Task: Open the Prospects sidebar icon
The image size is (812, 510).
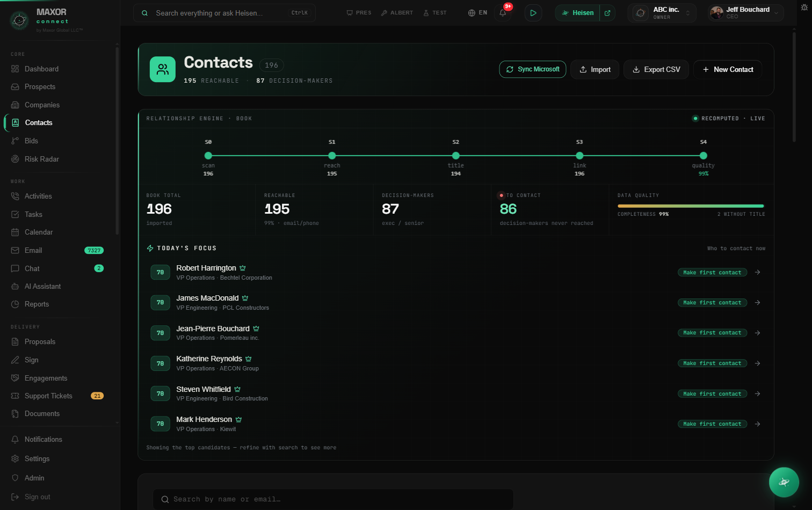Action: coord(15,87)
